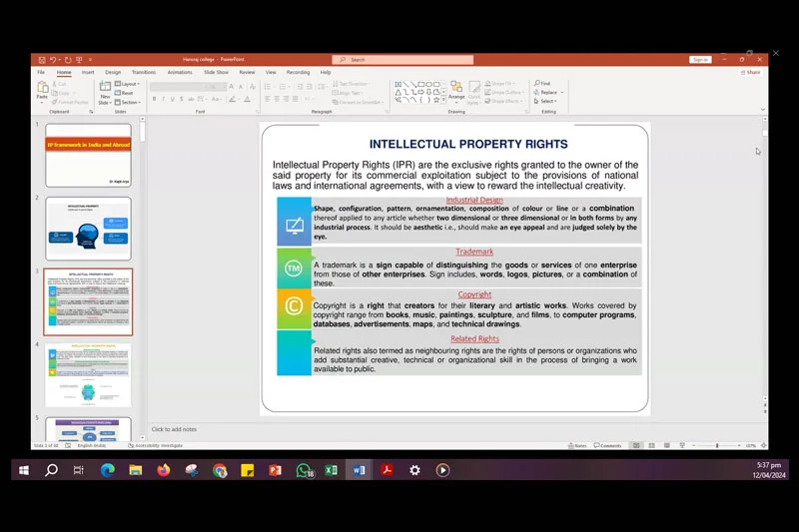Click the Share button

[x=751, y=72]
